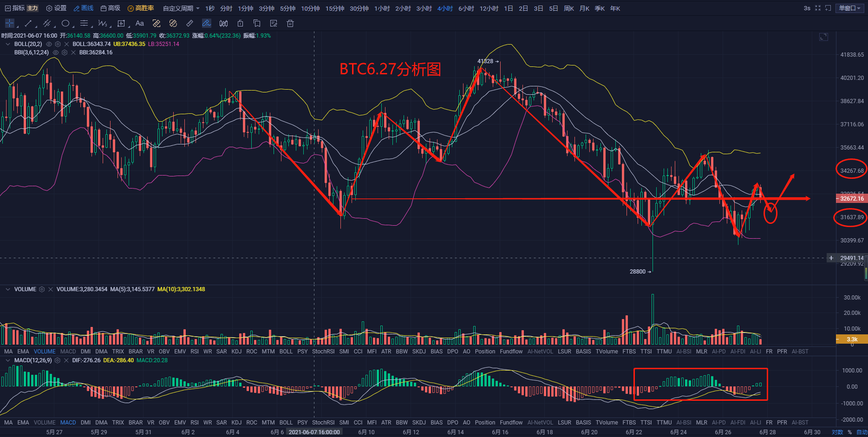Select the wave W3 pattern tool

pos(103,23)
